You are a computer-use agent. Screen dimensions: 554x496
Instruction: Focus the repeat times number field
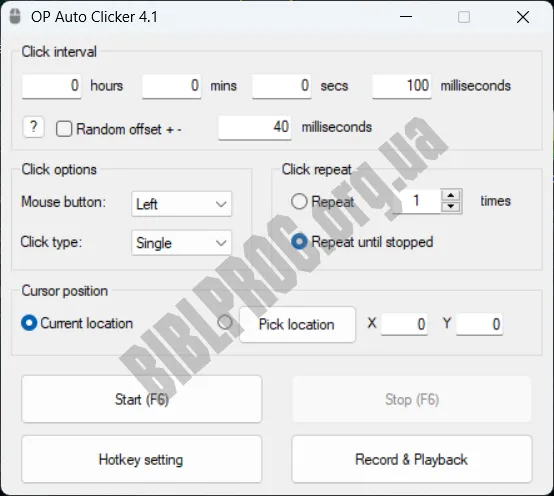pyautogui.click(x=417, y=201)
